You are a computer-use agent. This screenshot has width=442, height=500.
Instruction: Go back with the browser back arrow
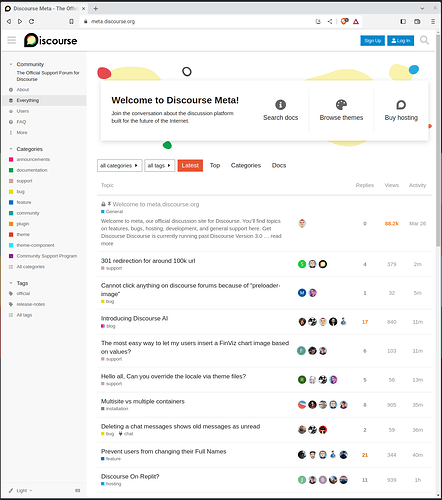(x=9, y=21)
